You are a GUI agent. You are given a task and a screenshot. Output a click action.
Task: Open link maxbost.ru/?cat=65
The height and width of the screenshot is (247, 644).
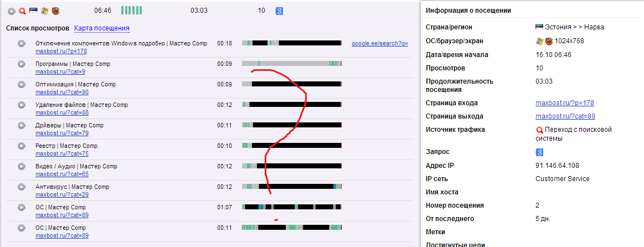(x=61, y=174)
